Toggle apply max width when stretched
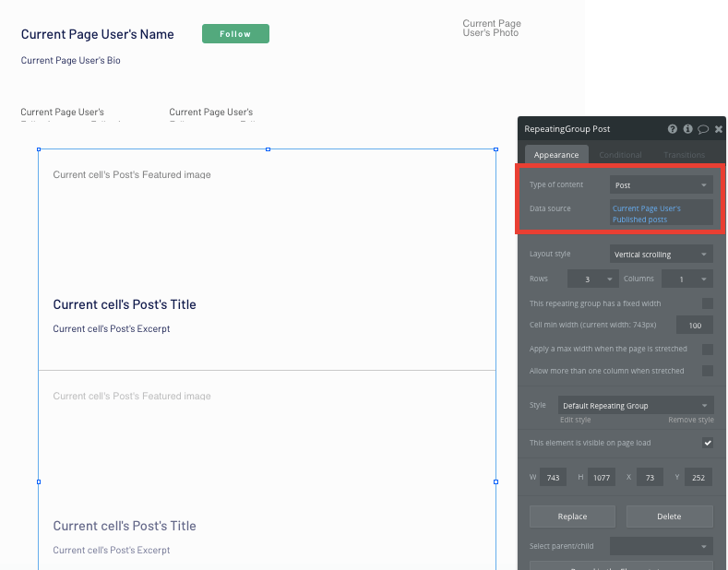The height and width of the screenshot is (570, 728). point(708,349)
